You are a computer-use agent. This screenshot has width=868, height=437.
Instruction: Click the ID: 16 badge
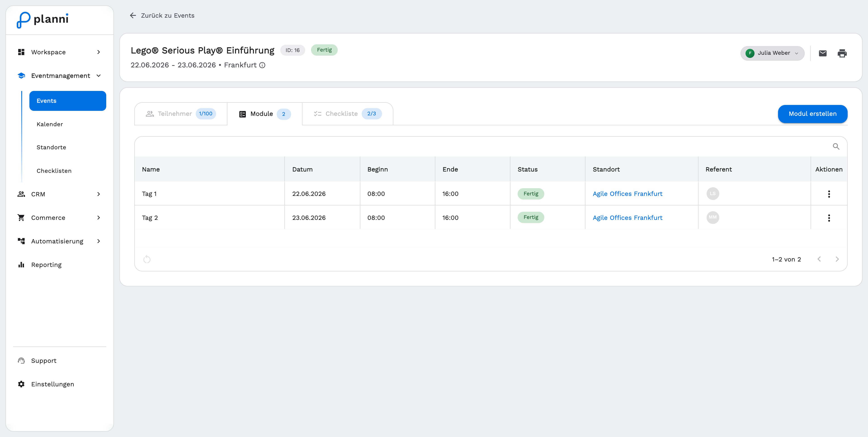(292, 50)
